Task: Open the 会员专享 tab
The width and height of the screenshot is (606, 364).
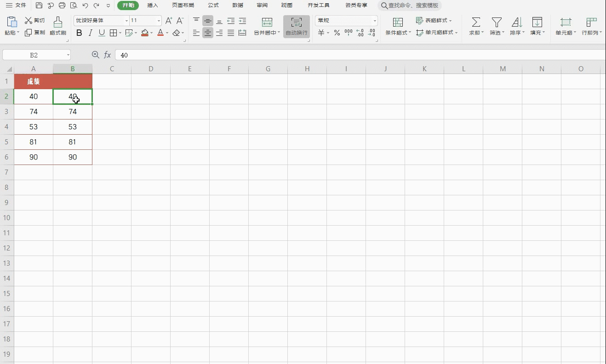Action: [356, 6]
